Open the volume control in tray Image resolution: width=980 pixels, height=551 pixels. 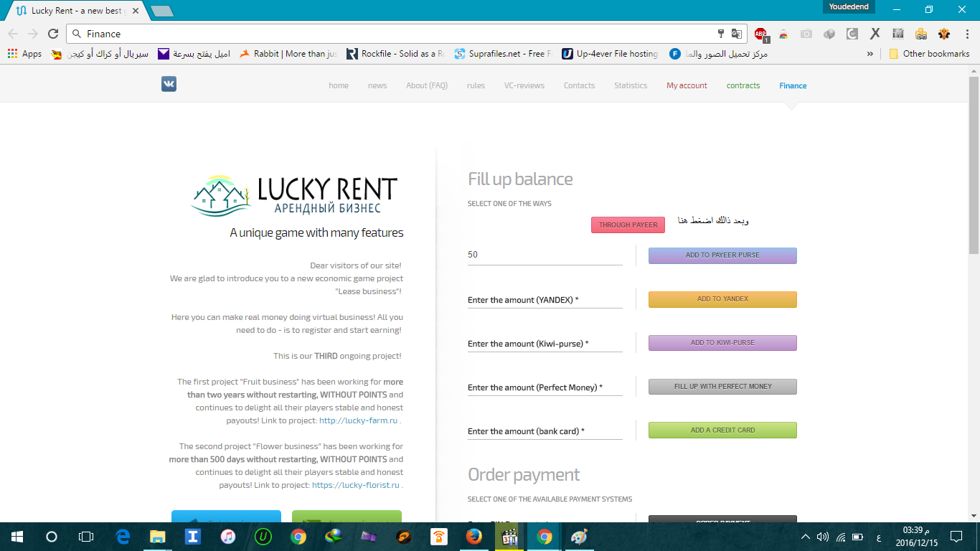pos(823,537)
